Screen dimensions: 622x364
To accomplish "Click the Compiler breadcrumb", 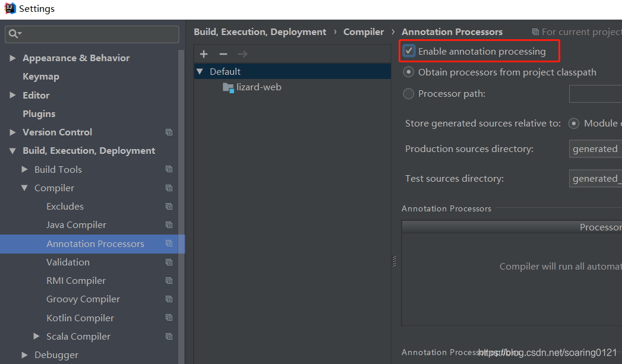I will (x=364, y=31).
